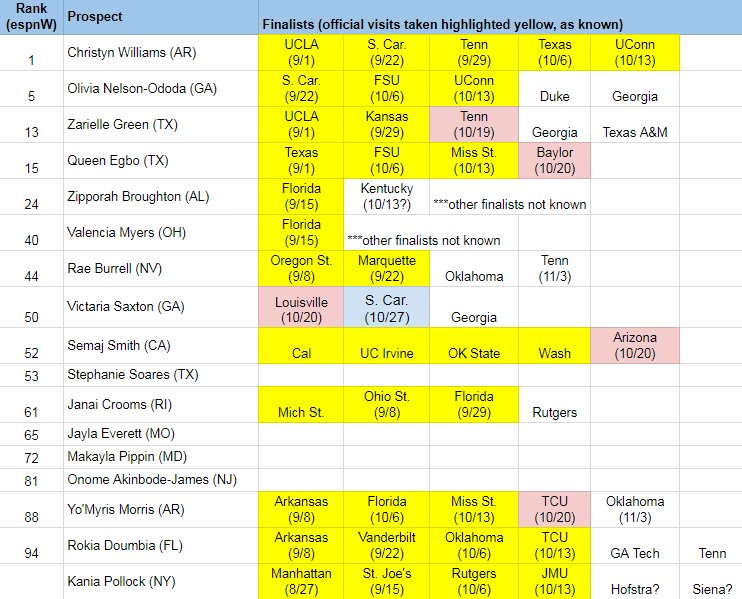Click UConn (10/13) in Christyn Williams row
This screenshot has width=742, height=599.
click(635, 53)
